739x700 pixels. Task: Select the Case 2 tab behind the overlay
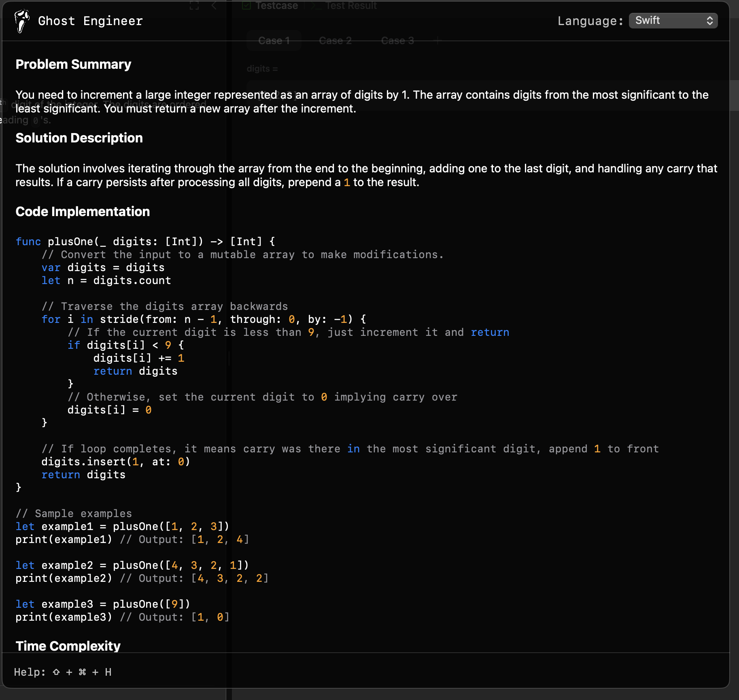[x=335, y=40]
